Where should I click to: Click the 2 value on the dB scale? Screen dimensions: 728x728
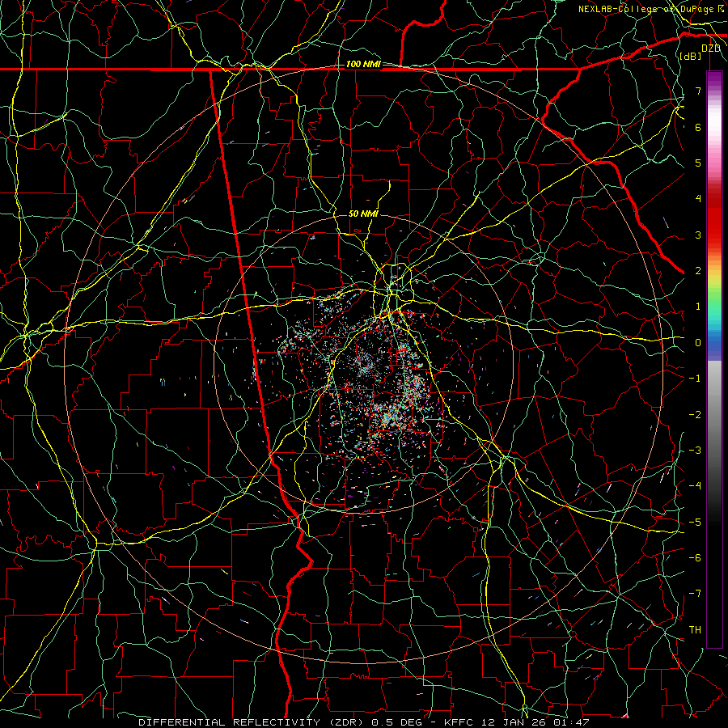tap(698, 271)
